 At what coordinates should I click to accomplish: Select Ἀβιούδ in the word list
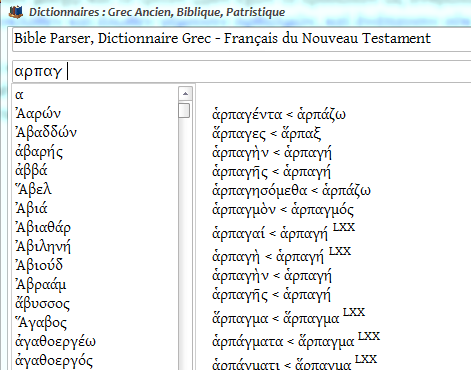coord(39,265)
